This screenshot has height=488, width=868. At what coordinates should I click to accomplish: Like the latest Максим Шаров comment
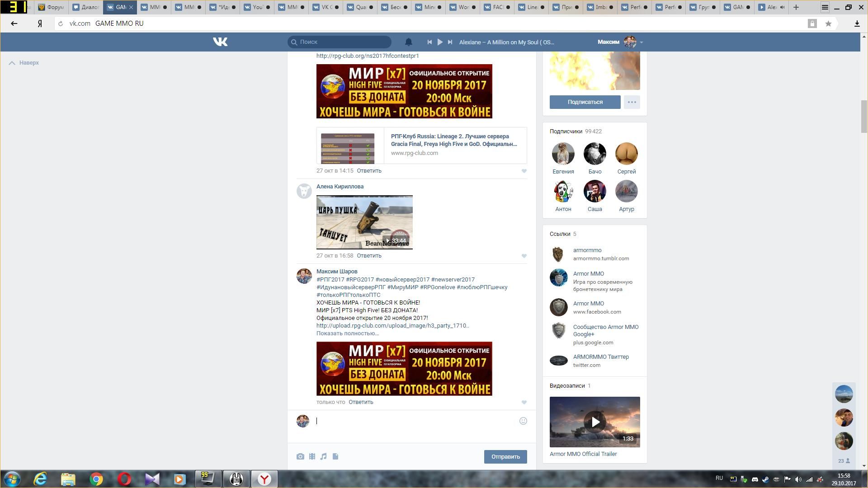(524, 403)
